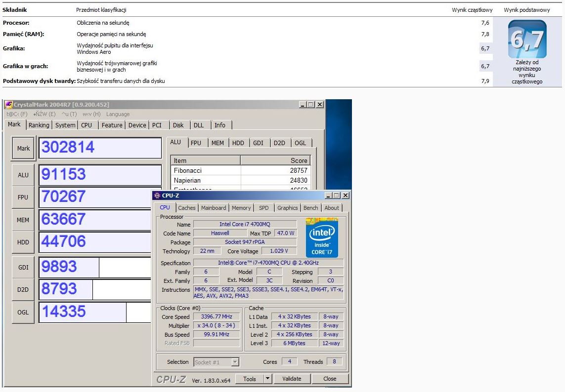565x392 pixels.
Task: Click the total Mark score 302814
Action: click(100, 148)
